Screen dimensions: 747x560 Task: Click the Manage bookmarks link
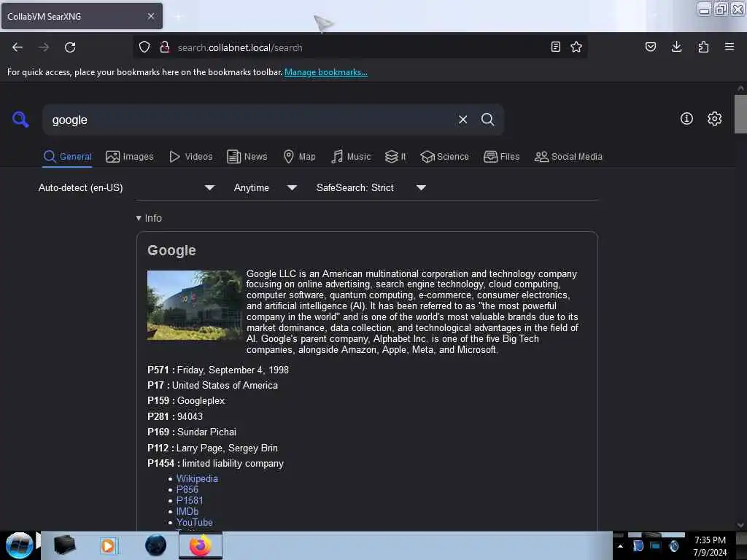coord(326,72)
